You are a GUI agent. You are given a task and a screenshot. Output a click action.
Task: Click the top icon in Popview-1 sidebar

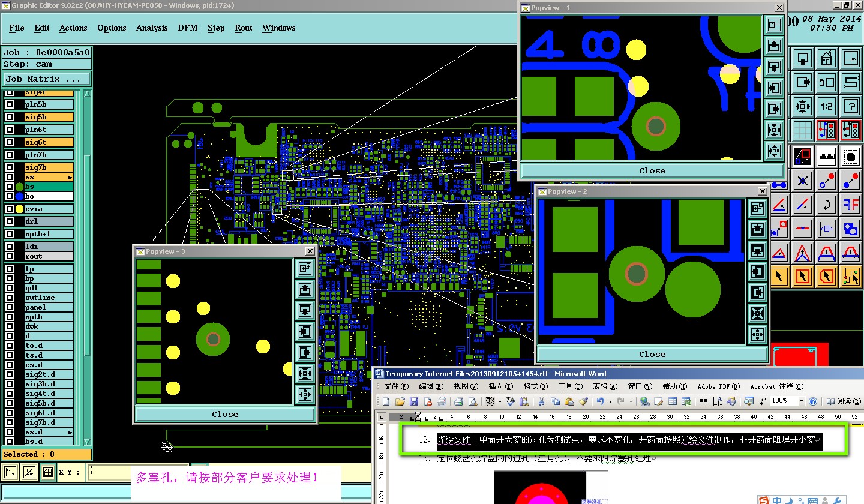pyautogui.click(x=774, y=25)
